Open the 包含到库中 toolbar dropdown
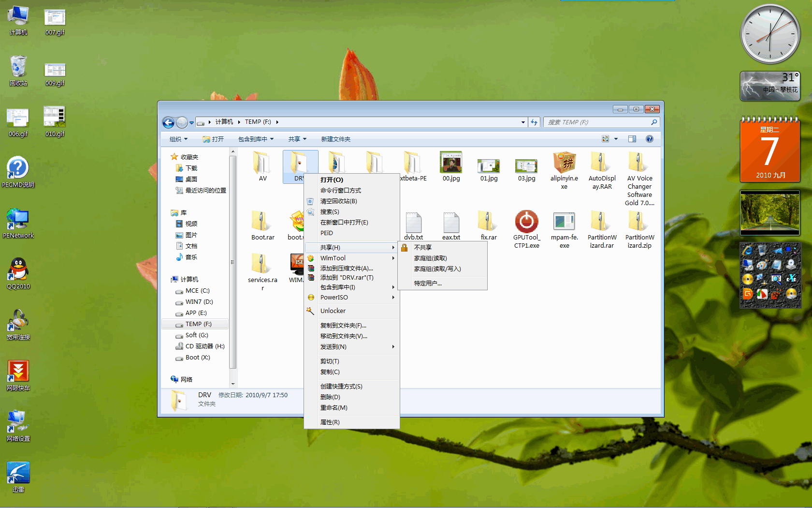812x508 pixels. 256,139
